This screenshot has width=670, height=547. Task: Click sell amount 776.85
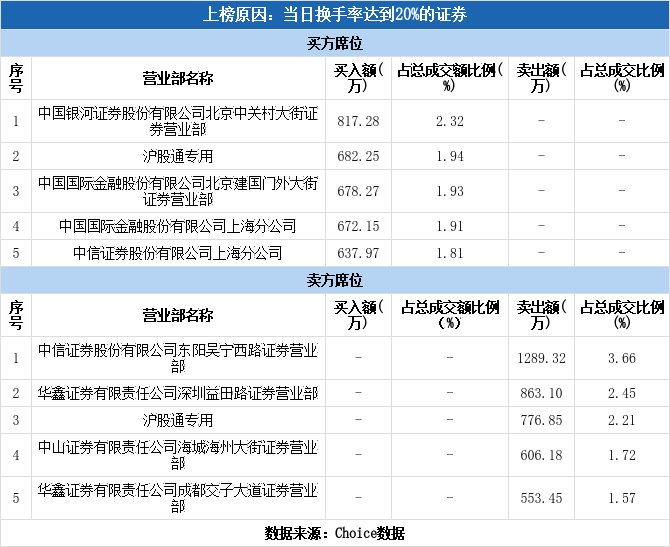coord(541,420)
